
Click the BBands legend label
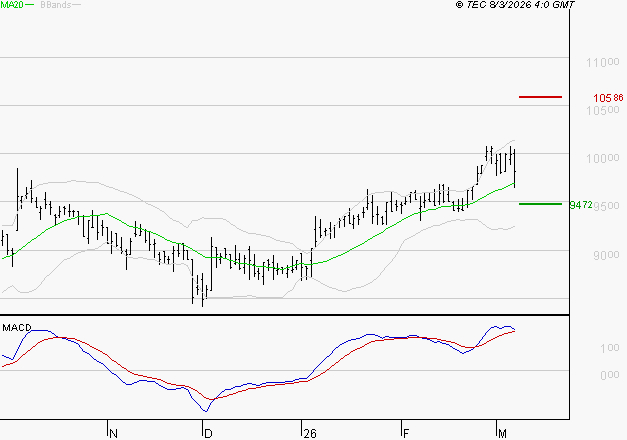coord(56,5)
